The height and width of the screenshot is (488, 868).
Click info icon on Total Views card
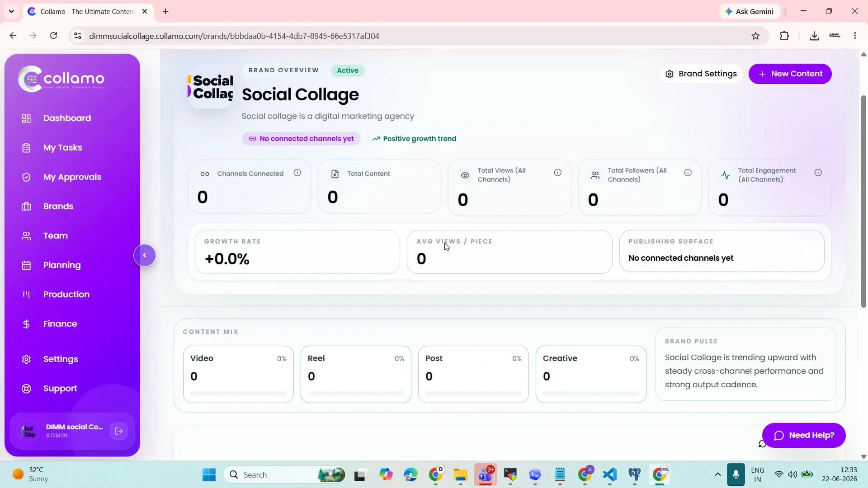coord(558,173)
